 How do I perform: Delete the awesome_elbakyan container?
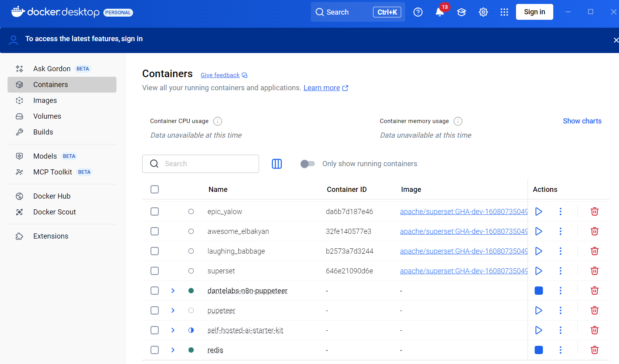(594, 231)
